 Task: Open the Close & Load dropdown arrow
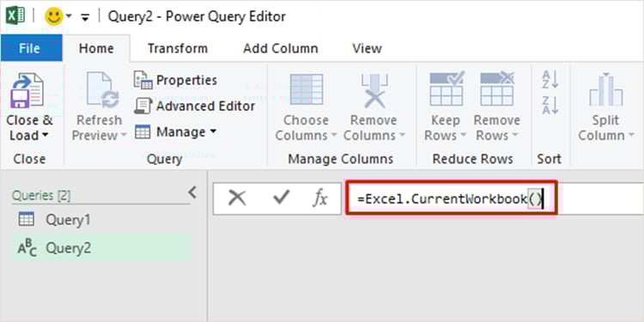coord(46,135)
